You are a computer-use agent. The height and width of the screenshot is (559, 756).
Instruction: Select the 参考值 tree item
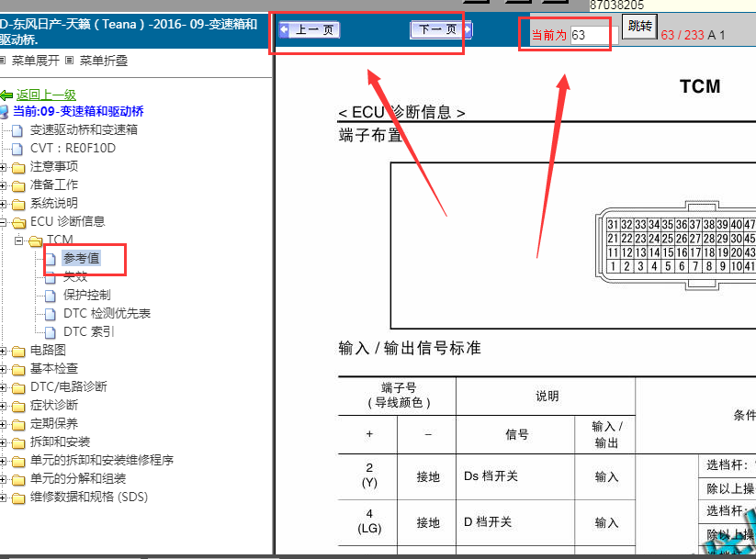(x=81, y=258)
